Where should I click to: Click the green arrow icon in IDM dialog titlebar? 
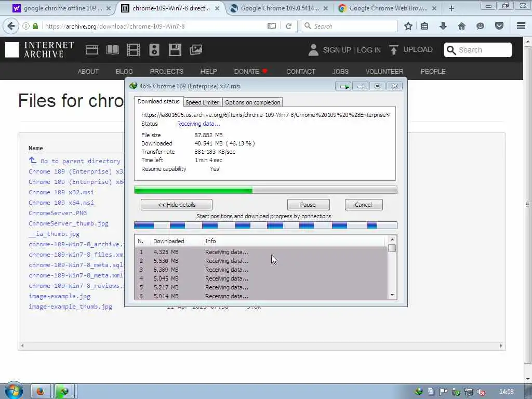point(343,87)
